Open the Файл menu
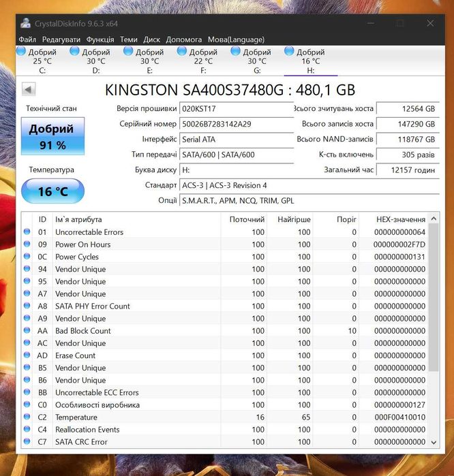Screen dimensions: 454x476 pyautogui.click(x=27, y=39)
